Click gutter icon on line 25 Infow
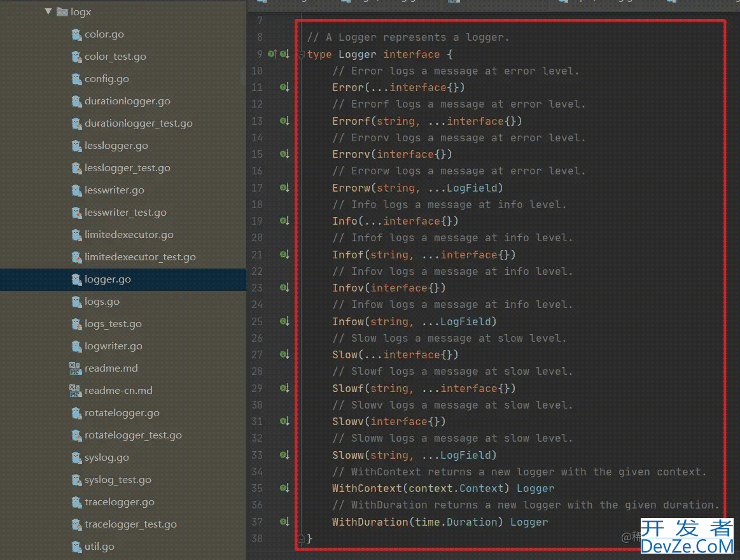 [284, 321]
